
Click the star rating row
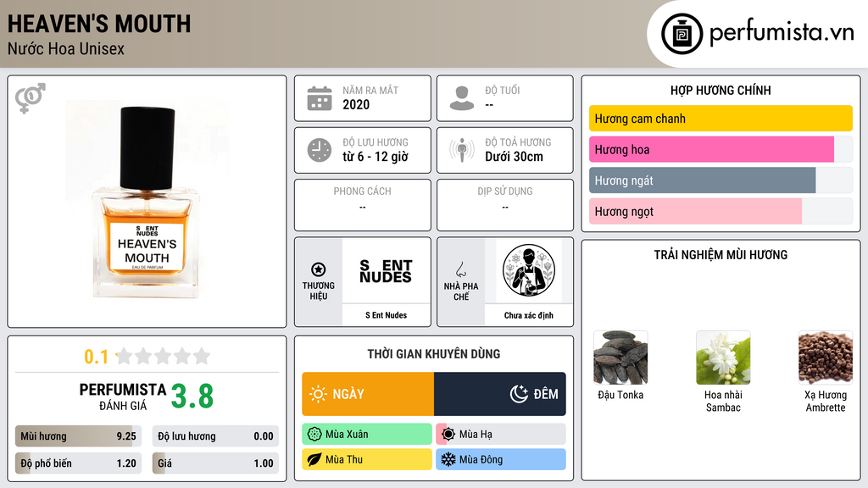[164, 356]
